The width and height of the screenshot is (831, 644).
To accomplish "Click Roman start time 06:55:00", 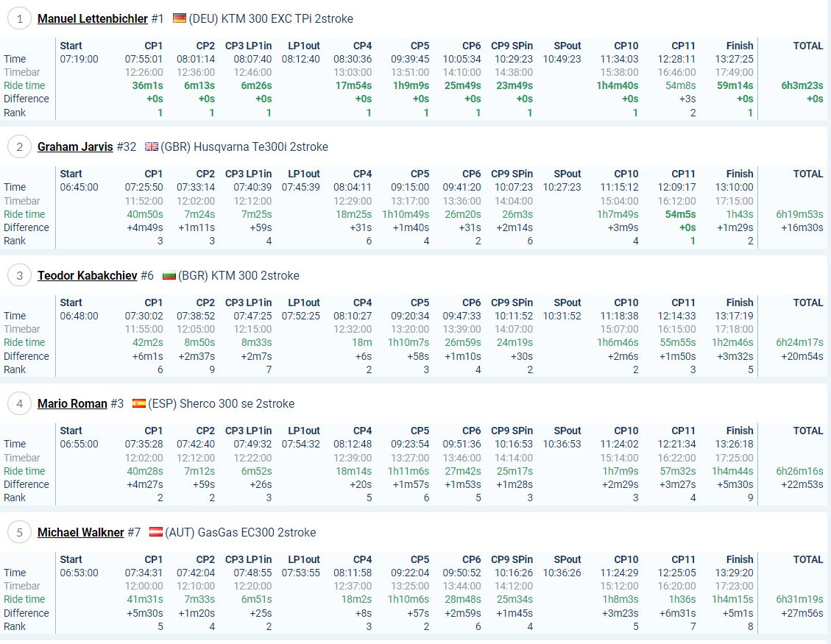I will tap(79, 444).
